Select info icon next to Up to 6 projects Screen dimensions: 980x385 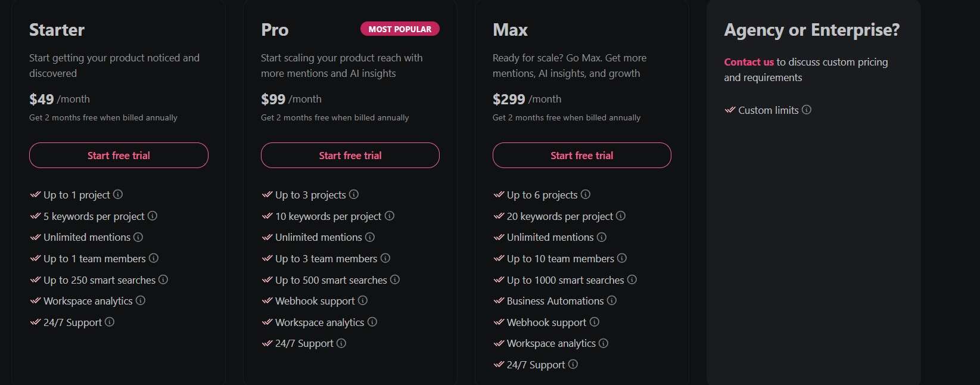coord(586,195)
